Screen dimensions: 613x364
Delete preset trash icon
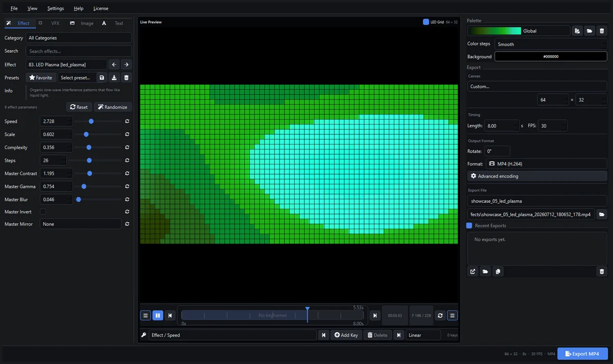coord(127,78)
